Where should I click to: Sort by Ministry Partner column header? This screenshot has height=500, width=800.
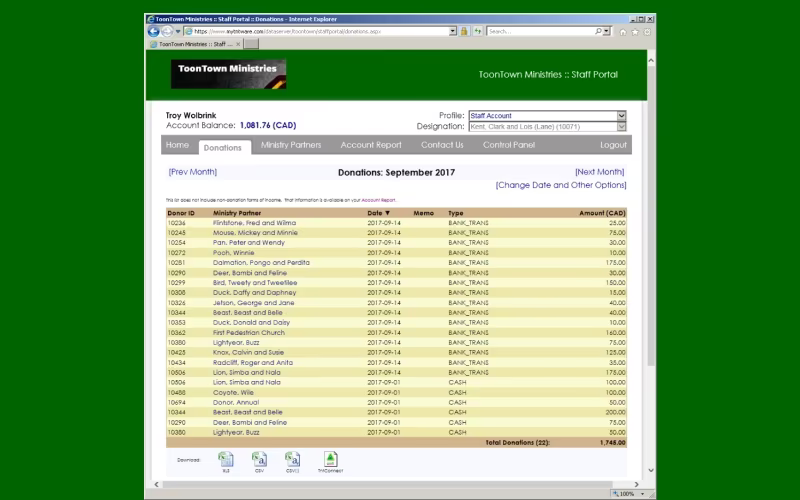click(x=237, y=213)
